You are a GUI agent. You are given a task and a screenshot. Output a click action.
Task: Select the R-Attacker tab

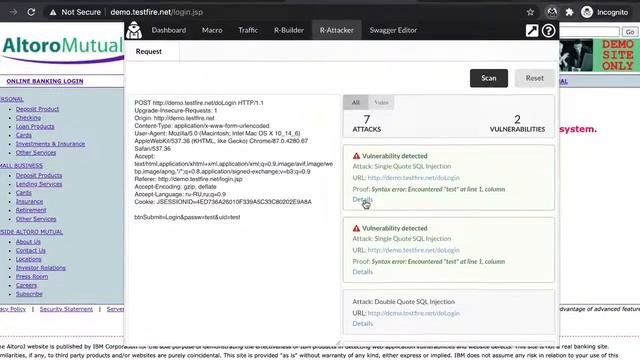click(337, 30)
